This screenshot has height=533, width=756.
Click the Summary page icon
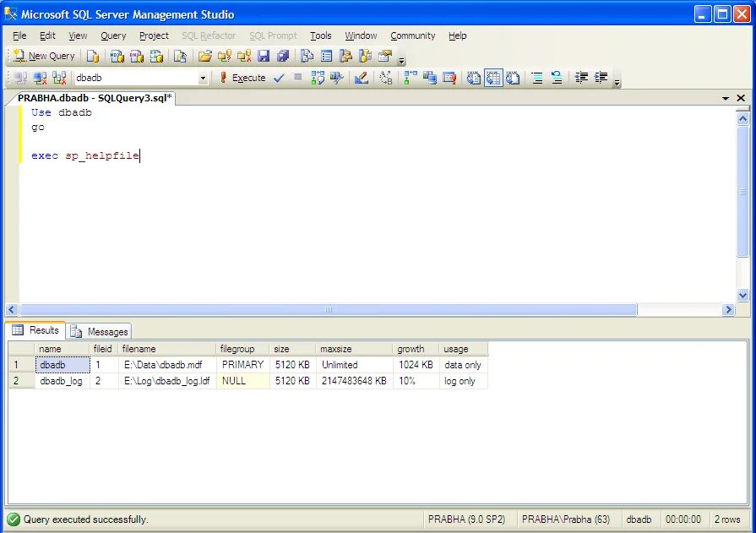pyautogui.click(x=326, y=56)
